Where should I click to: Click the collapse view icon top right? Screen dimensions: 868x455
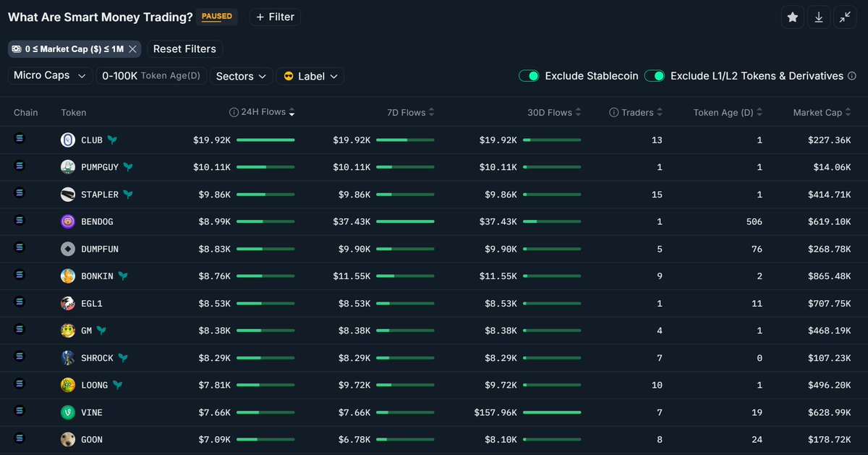pos(845,16)
